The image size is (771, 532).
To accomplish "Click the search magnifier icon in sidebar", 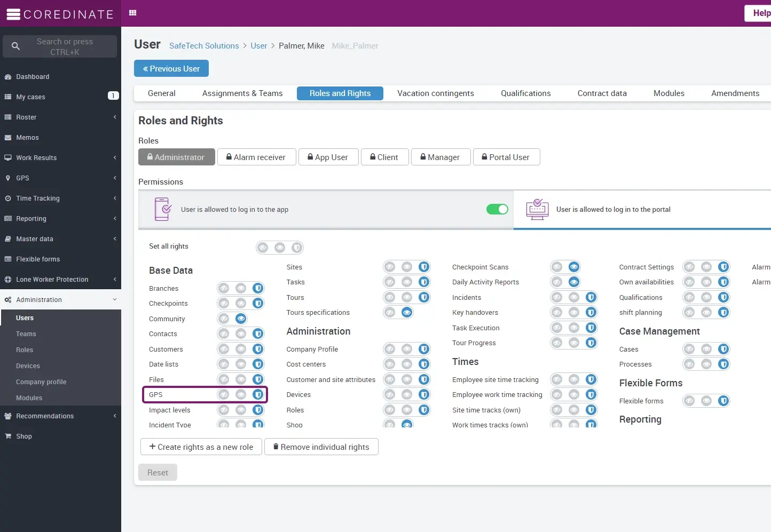I will (x=15, y=46).
